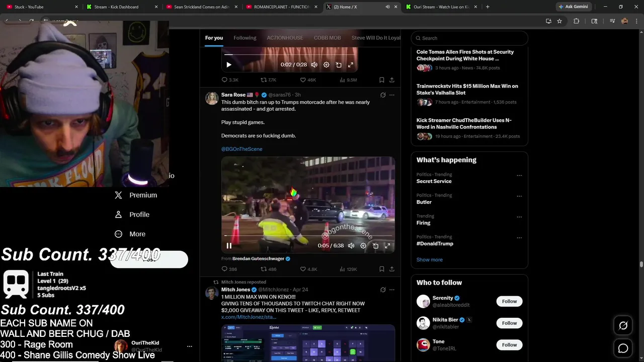Open Grok icon on Sara Rose's post

(x=383, y=95)
